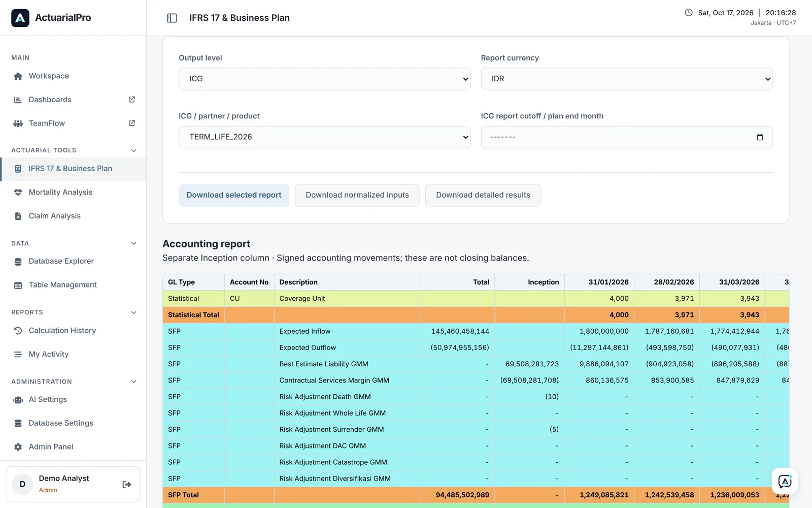Click Download detailed results button
This screenshot has width=812, height=508.
tap(483, 196)
